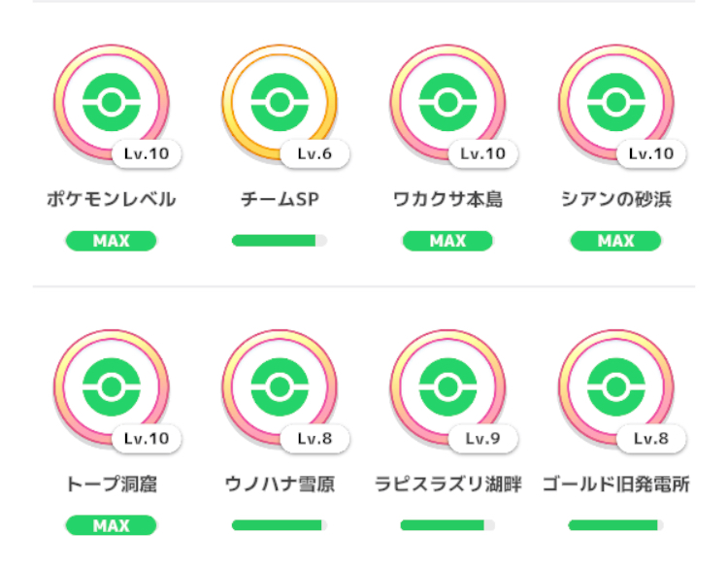Image resolution: width=728 pixels, height=568 pixels.
Task: Click the ポケモンレベル text label
Action: tap(112, 199)
